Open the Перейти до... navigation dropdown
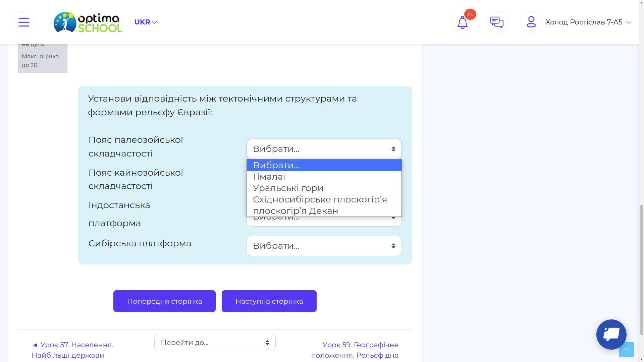 (x=215, y=343)
